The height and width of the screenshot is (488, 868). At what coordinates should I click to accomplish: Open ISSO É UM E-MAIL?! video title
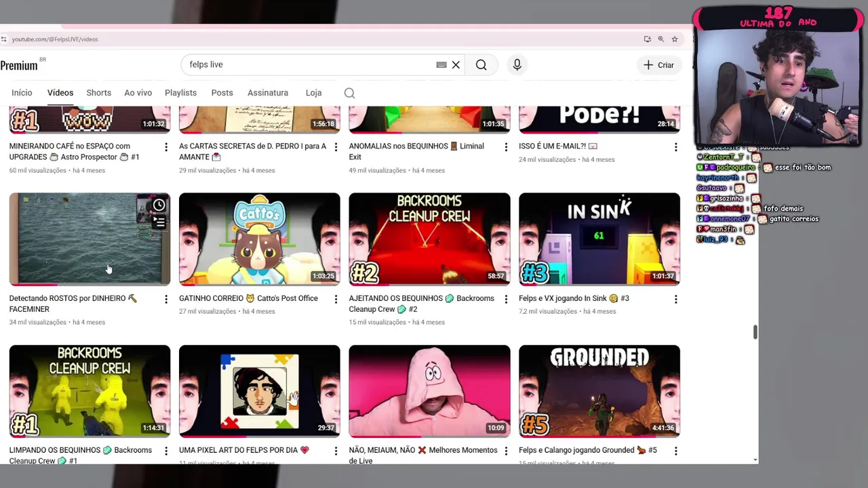(558, 146)
